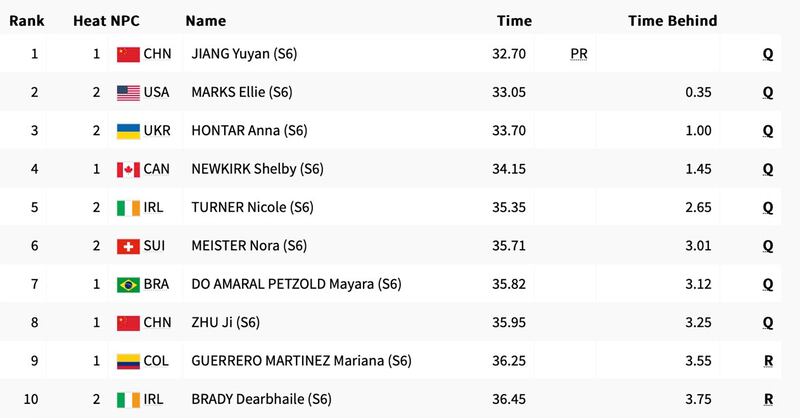Select the PR record label

pyautogui.click(x=578, y=54)
